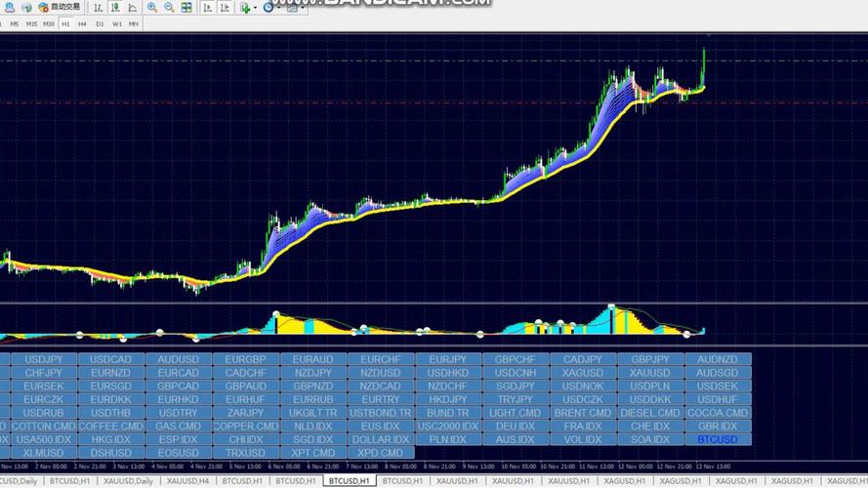Select the H1 timeframe
868x488 pixels.
click(65, 23)
